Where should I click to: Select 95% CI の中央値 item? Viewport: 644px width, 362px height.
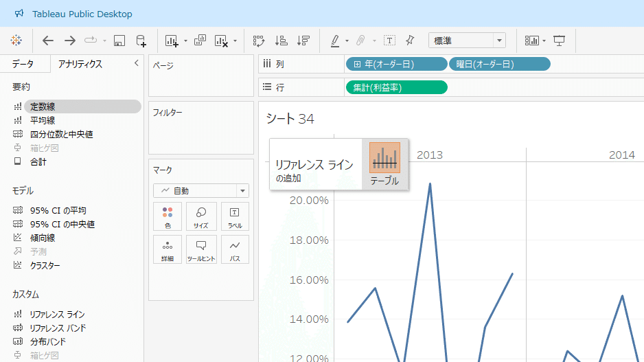62,224
